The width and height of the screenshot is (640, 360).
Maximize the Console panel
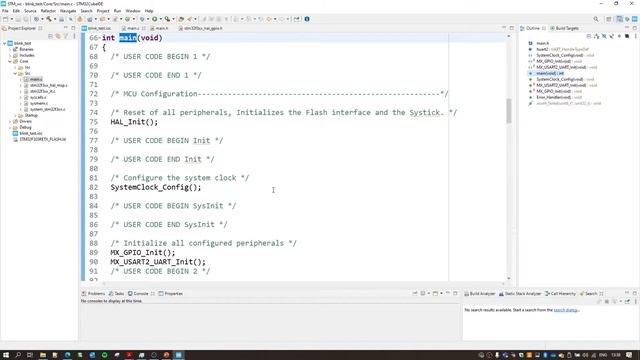tap(456, 293)
